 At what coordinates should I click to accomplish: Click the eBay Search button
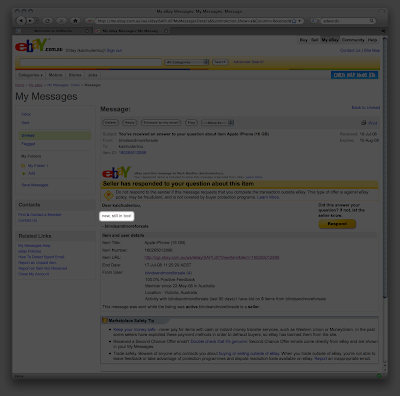coord(220,62)
